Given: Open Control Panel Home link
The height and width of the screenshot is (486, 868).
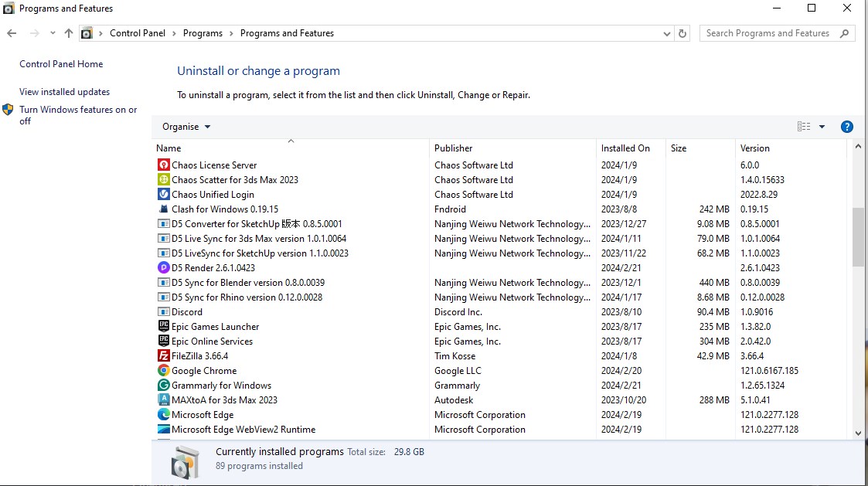Looking at the screenshot, I should 61,64.
